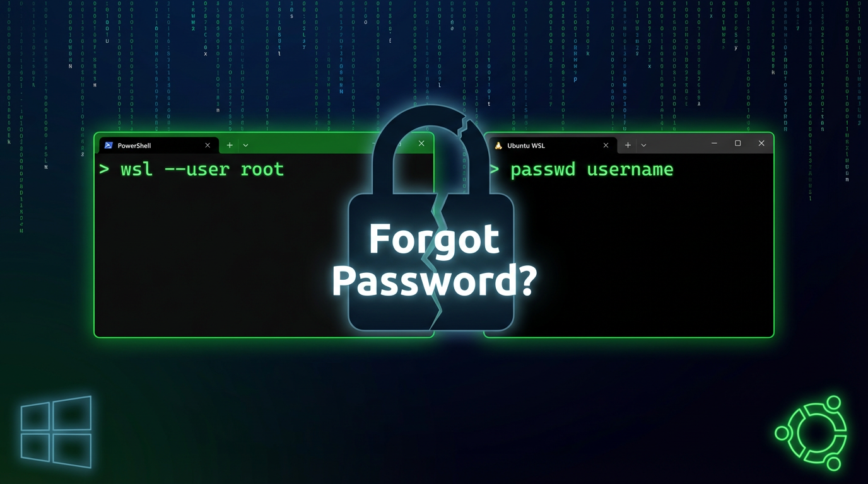Click the passwd username command line
Image resolution: width=868 pixels, height=484 pixels.
[582, 170]
